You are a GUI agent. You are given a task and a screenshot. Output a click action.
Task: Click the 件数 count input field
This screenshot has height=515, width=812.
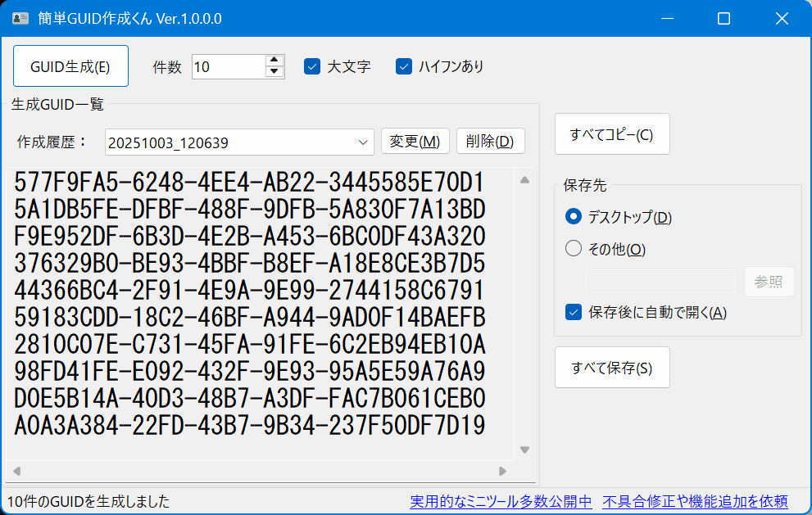228,66
